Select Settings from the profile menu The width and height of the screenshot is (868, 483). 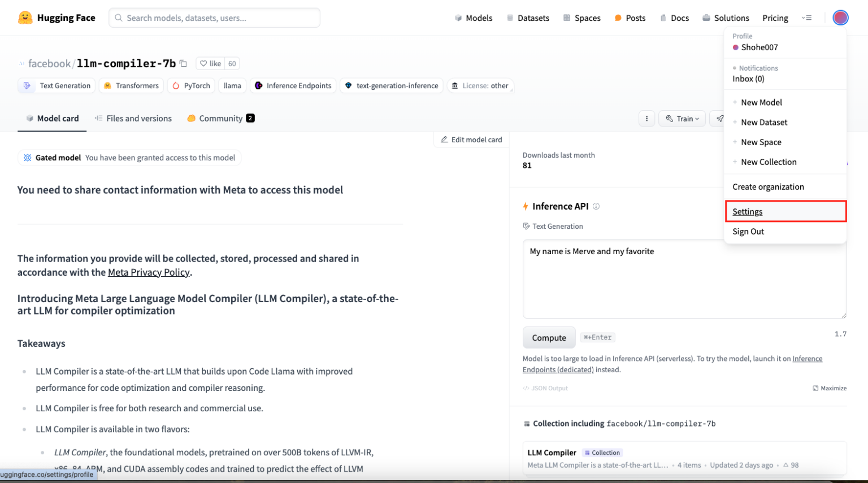[x=747, y=211]
